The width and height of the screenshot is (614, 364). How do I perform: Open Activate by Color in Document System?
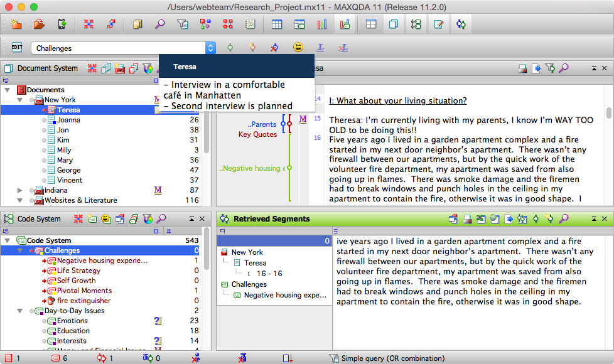[148, 68]
